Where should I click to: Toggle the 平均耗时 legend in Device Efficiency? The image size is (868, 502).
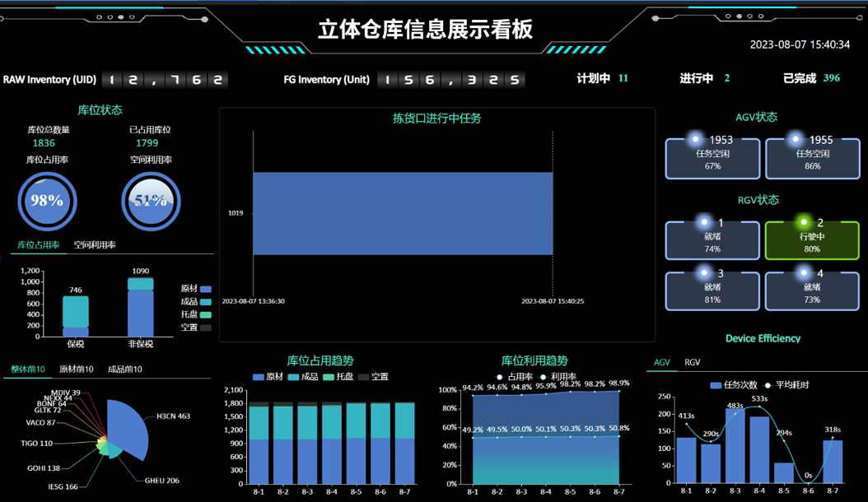click(x=782, y=384)
